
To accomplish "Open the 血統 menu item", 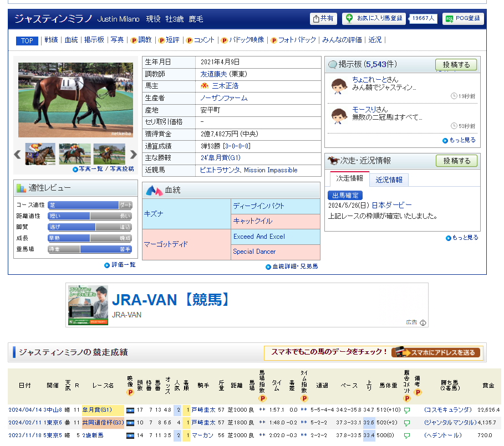I will tap(71, 40).
